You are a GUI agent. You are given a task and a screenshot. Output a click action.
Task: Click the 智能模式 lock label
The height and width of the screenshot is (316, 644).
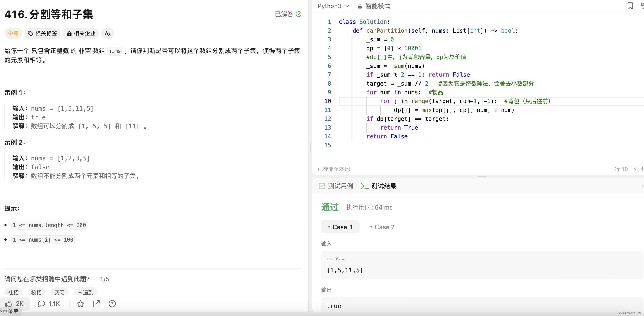tap(374, 6)
